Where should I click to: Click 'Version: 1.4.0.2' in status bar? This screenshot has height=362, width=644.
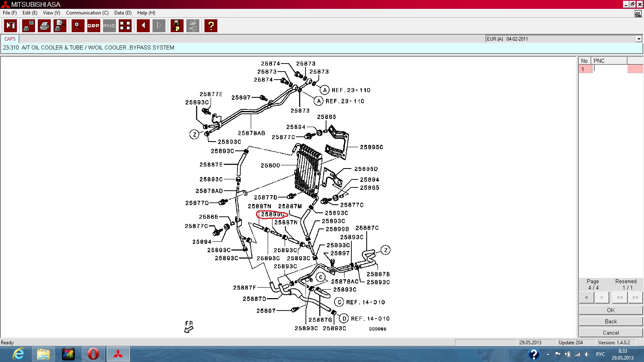614,343
